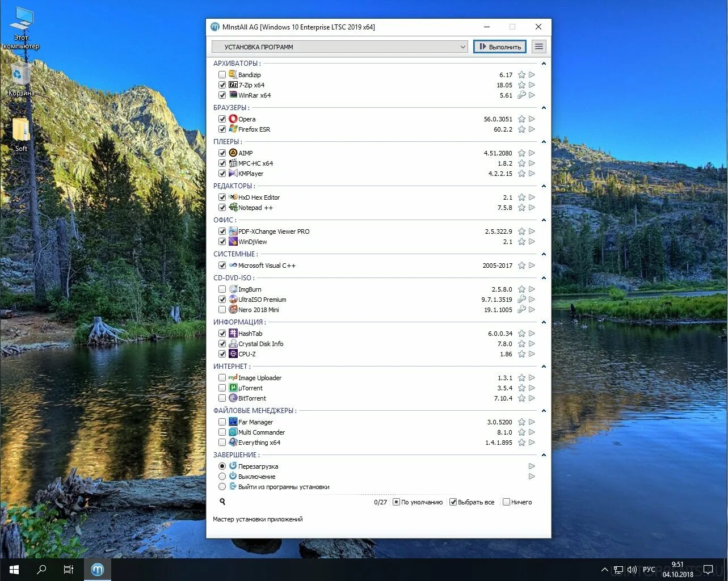Screen dimensions: 728x581
Task: Click the play arrow in ImgBurn row
Action: click(532, 289)
